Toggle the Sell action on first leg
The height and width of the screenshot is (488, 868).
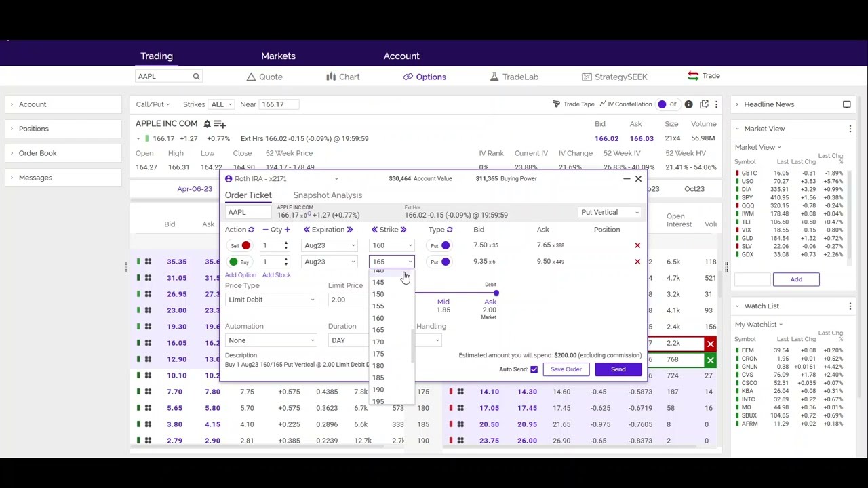click(240, 245)
